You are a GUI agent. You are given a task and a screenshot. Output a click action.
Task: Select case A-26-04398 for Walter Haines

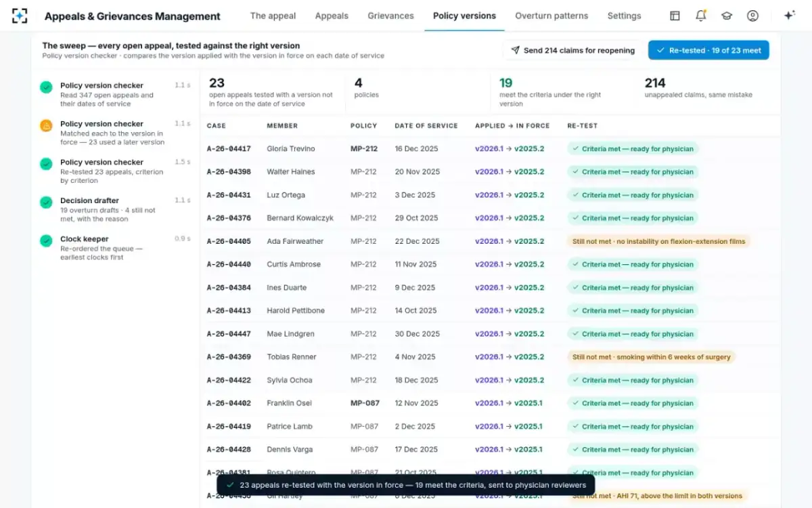tap(229, 172)
